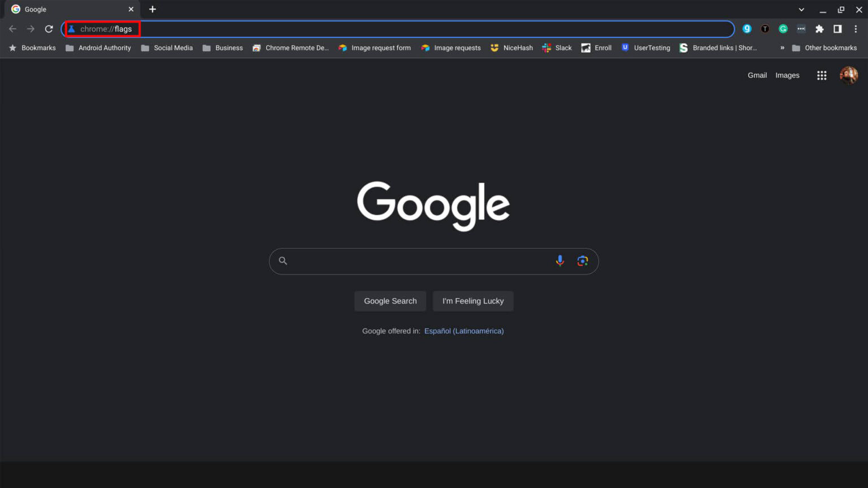
Task: Click the Gmail link
Action: pos(757,75)
